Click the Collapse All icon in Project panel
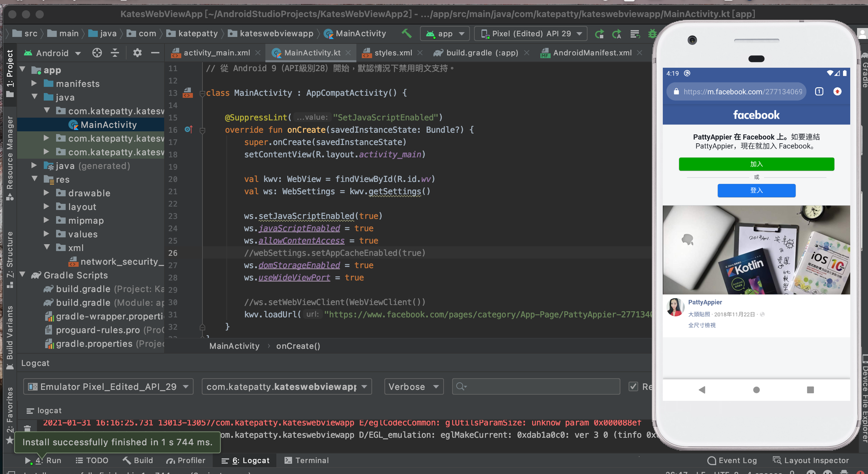The width and height of the screenshot is (868, 474). point(115,53)
